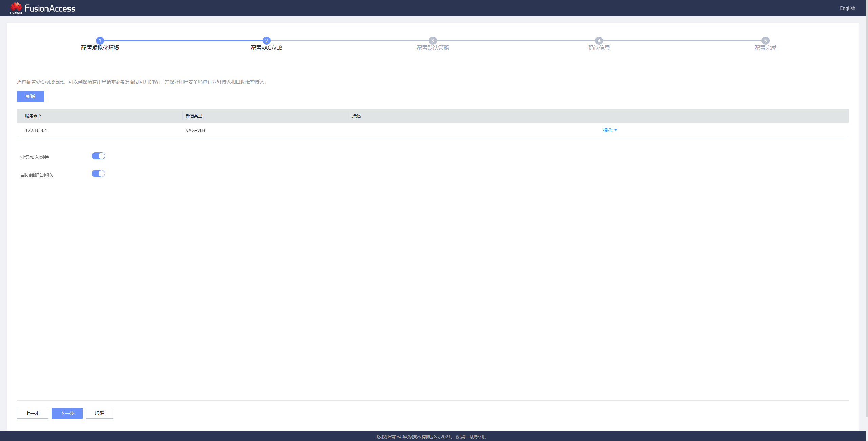Cancel the wizard with 取消
The width and height of the screenshot is (868, 441).
pos(100,413)
